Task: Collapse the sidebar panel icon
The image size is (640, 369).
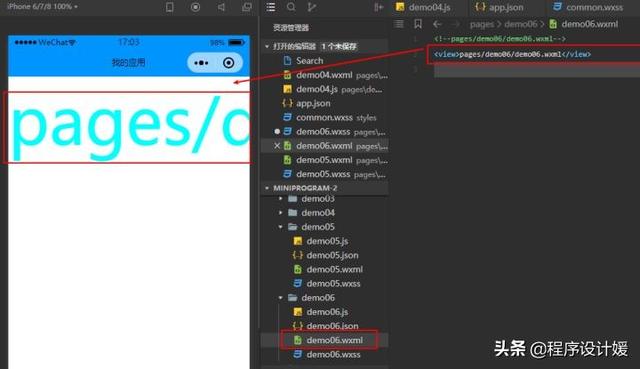Action: (378, 7)
